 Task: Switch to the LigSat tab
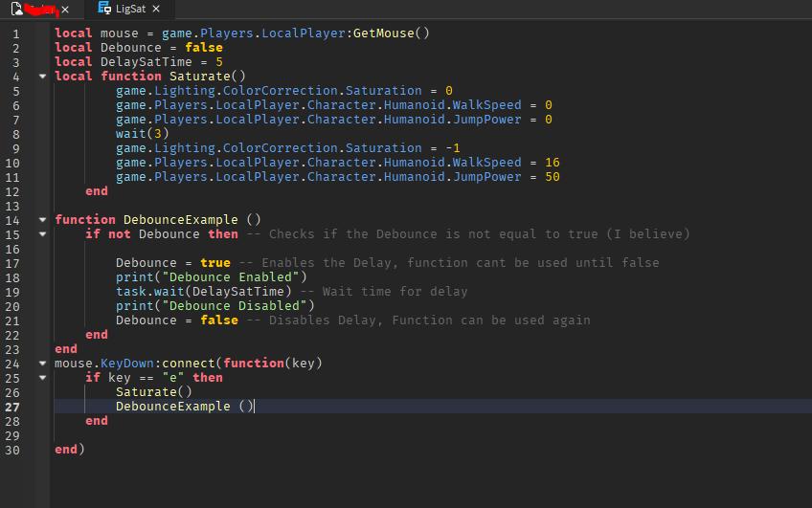[x=130, y=10]
